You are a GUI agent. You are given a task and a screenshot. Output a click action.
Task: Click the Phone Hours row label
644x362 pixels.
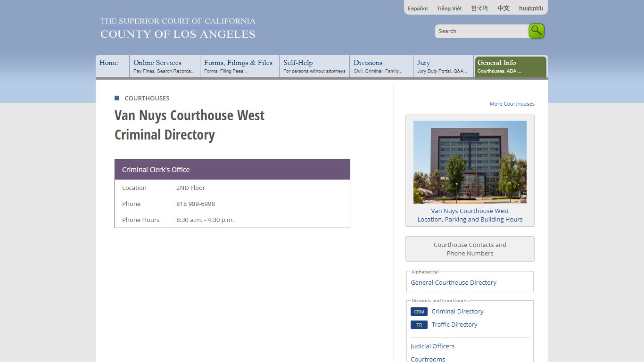[140, 220]
